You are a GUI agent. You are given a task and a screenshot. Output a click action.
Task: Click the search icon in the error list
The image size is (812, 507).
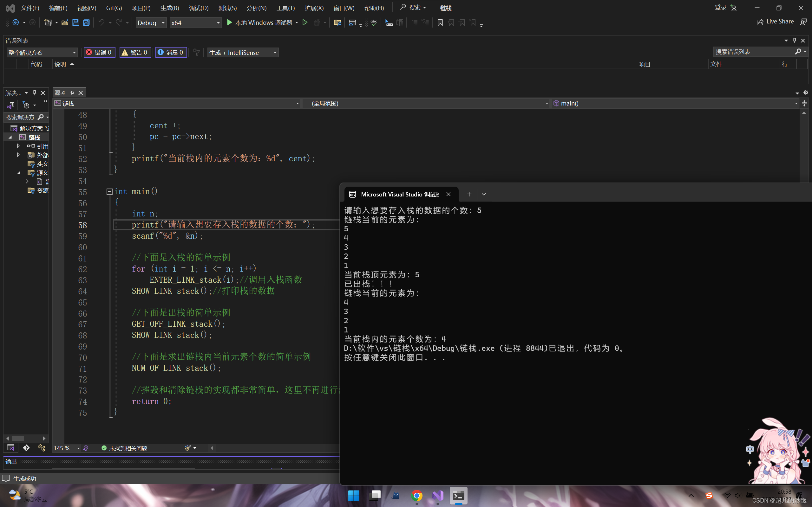799,52
